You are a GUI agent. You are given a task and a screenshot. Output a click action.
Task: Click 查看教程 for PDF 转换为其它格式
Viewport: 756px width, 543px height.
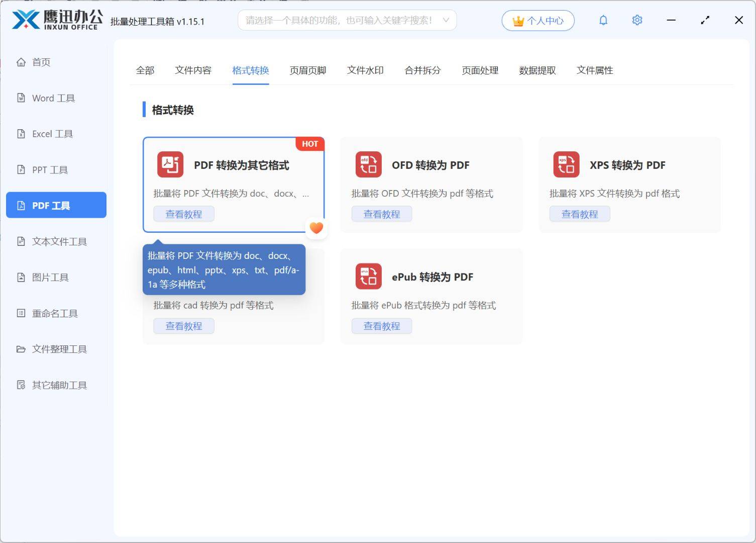[184, 214]
